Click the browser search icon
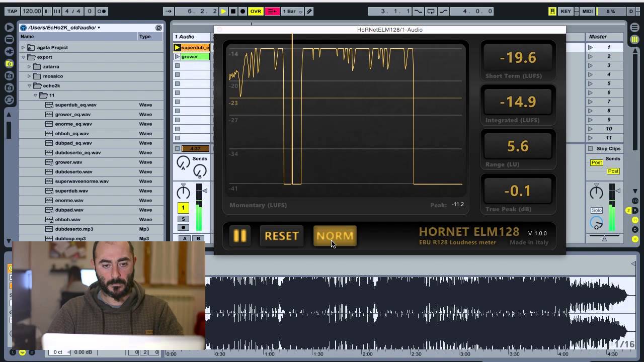Image resolution: width=644 pixels, height=362 pixels. point(158,28)
